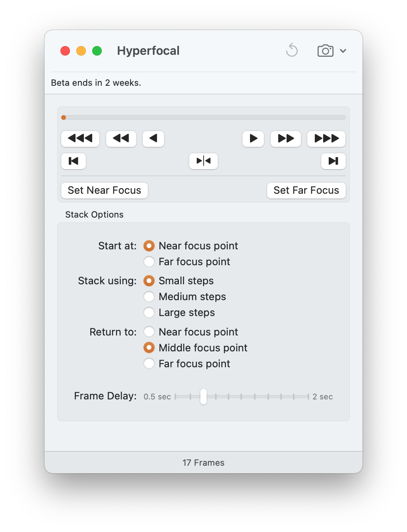Select Large steps radio option
Viewport: 407px width, 532px height.
tap(149, 313)
